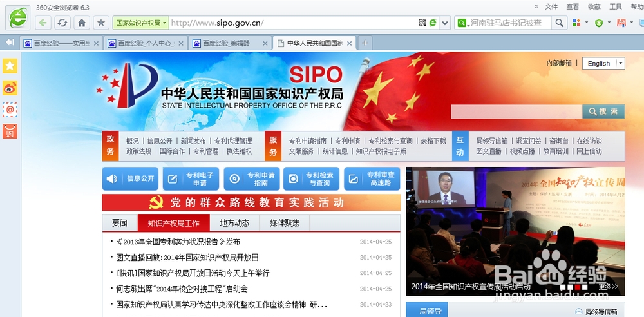
Task: Select the 媒体聚焦 news tab
Action: [285, 224]
